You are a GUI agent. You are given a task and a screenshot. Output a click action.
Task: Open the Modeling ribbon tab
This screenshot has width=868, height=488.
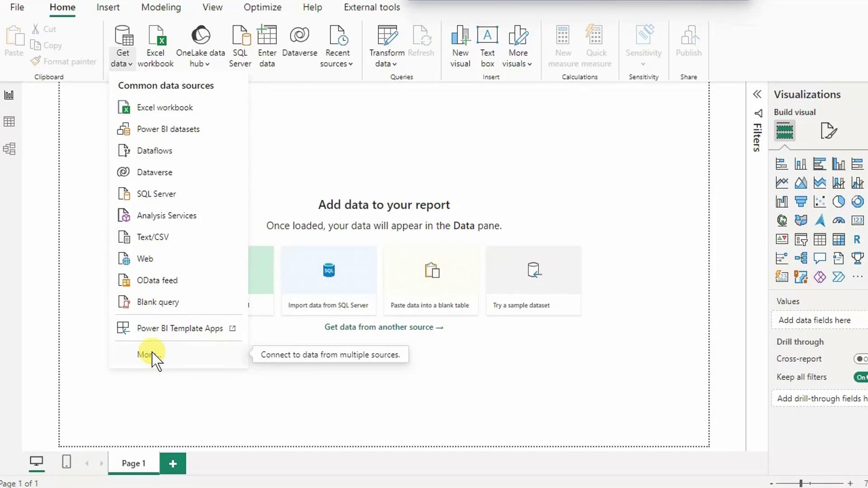[x=161, y=7]
